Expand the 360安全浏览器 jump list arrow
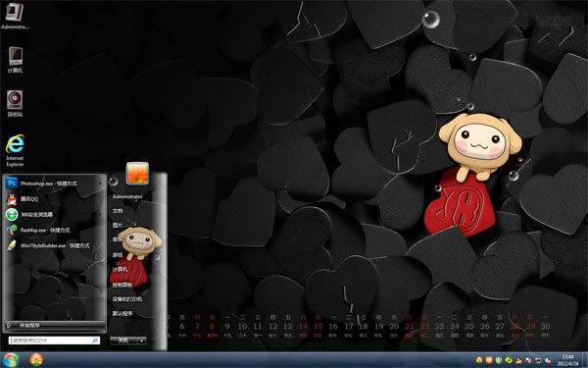This screenshot has height=368, width=588. pyautogui.click(x=100, y=215)
